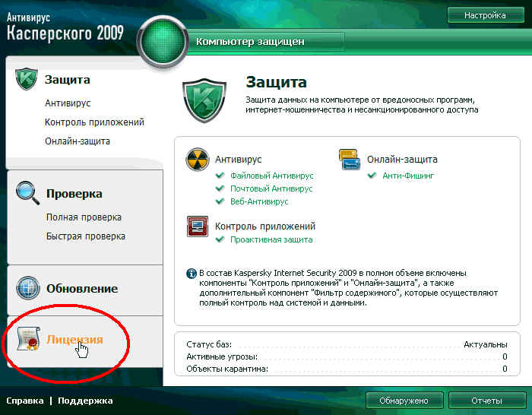Open the Отчеты reports button
The height and width of the screenshot is (415, 532).
pos(487,401)
